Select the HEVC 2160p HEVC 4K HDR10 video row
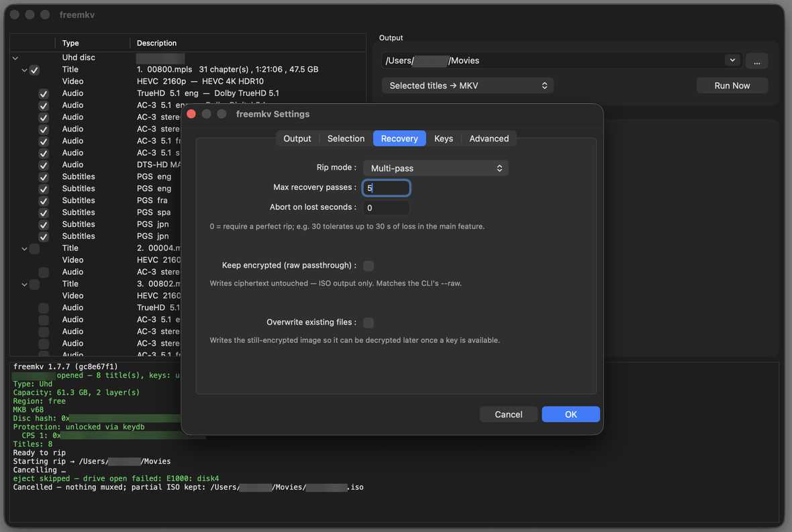Image resolution: width=792 pixels, height=532 pixels. pyautogui.click(x=188, y=81)
